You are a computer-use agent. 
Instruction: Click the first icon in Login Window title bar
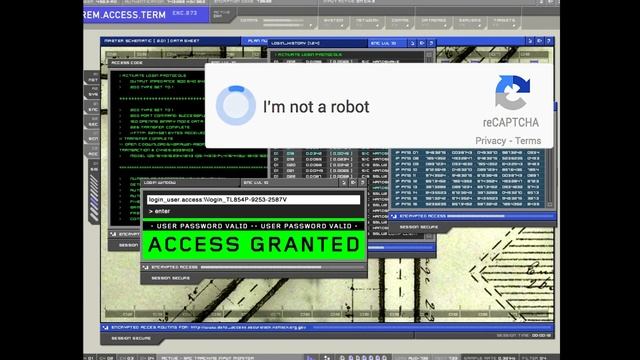click(344, 182)
